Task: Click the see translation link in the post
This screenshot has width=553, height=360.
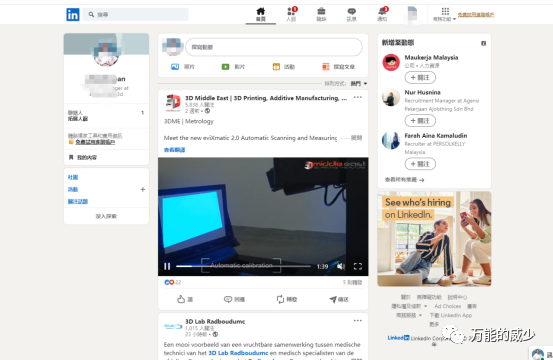Action: coord(174,150)
